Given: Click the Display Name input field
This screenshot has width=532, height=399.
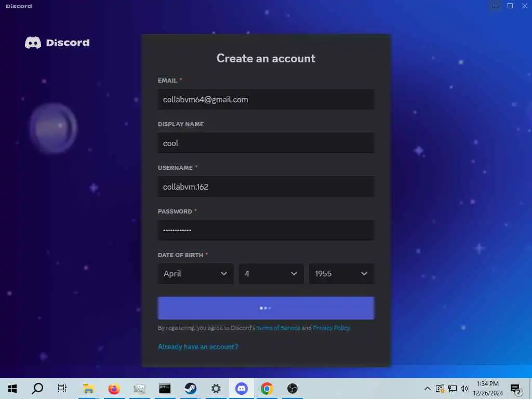Looking at the screenshot, I should click(265, 143).
